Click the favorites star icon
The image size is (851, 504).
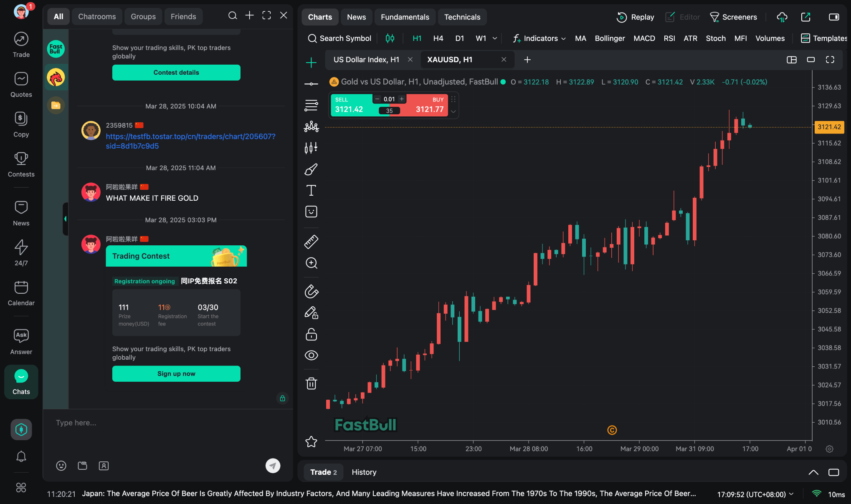click(311, 441)
